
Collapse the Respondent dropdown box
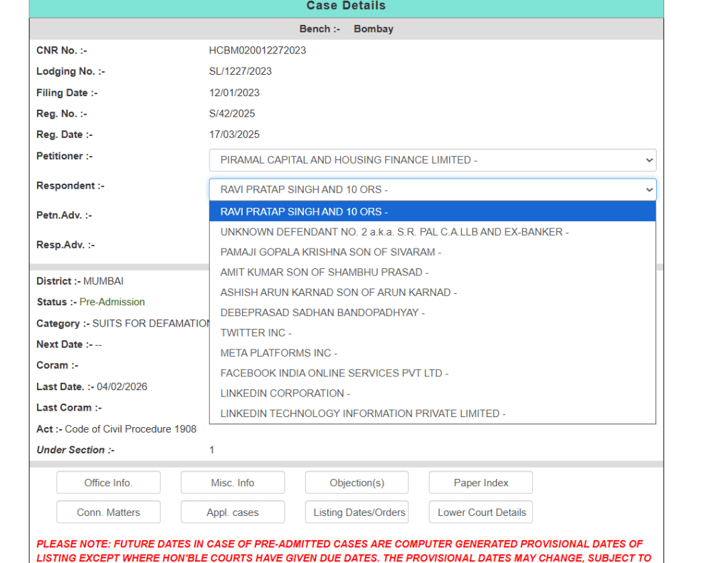coord(432,190)
